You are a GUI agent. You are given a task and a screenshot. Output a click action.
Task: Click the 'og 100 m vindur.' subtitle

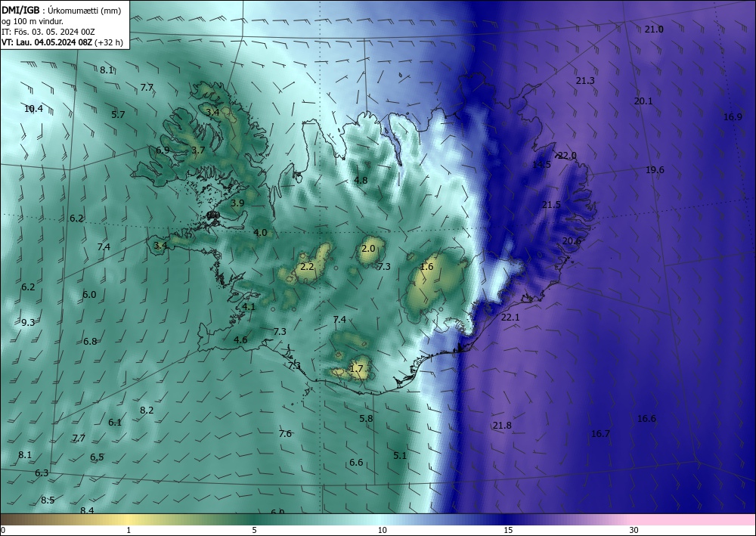pos(33,21)
